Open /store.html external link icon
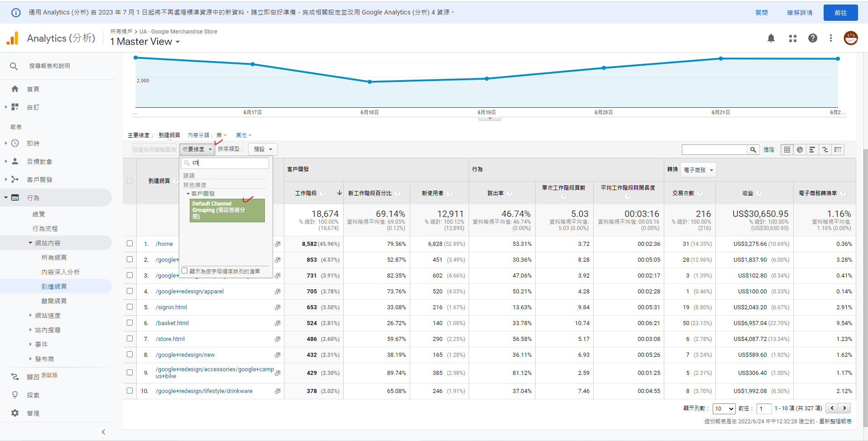 click(x=278, y=339)
